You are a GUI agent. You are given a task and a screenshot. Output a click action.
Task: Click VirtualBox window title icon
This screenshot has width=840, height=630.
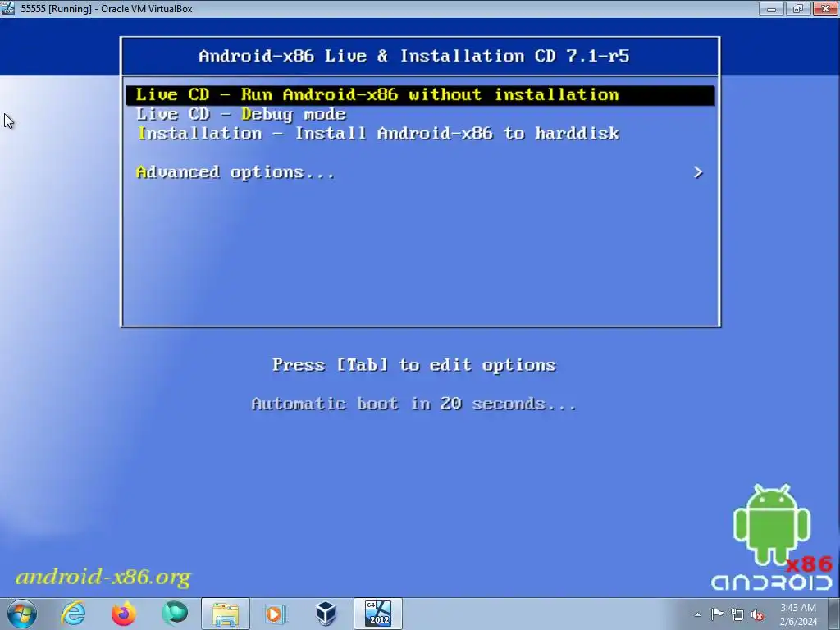tap(8, 8)
